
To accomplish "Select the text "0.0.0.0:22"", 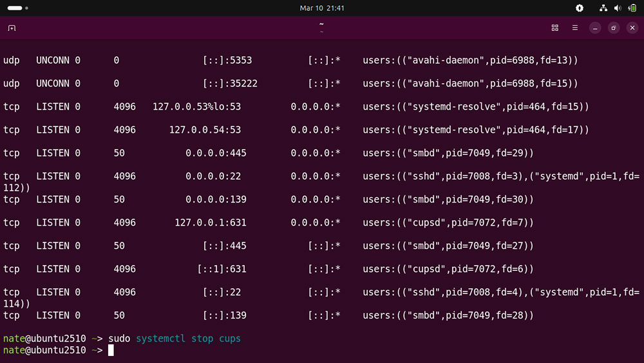I will coord(213,176).
